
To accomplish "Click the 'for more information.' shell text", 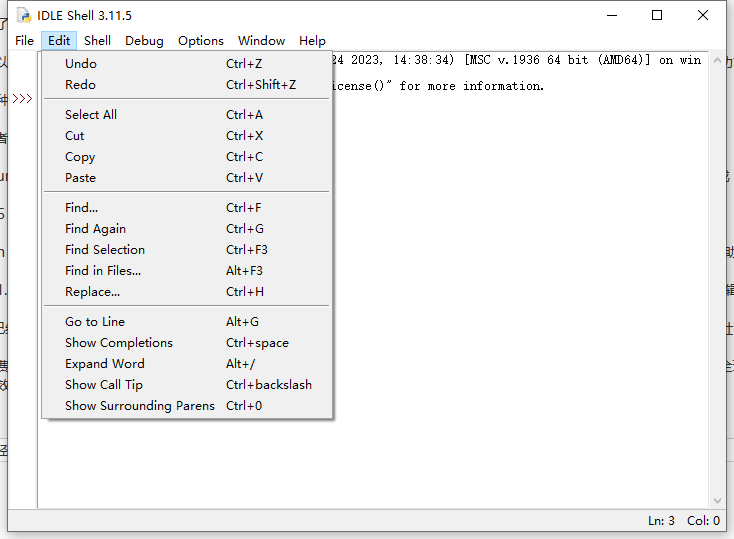I will pyautogui.click(x=471, y=86).
